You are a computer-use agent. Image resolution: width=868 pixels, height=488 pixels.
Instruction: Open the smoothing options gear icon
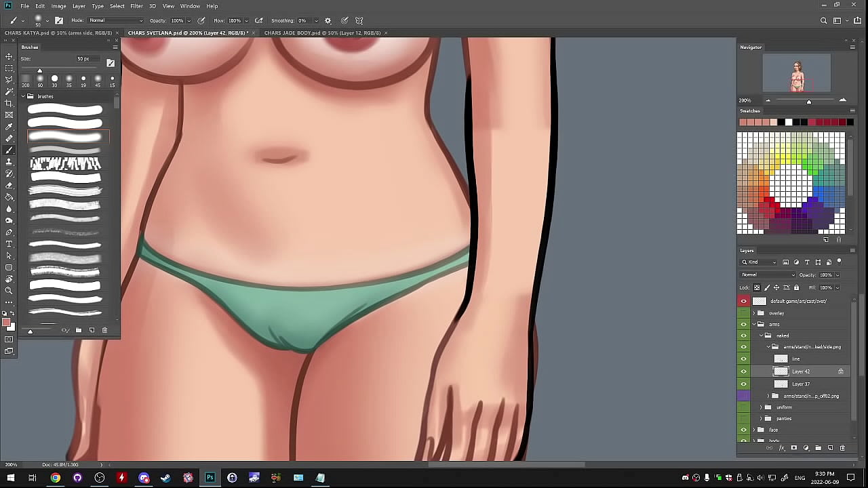coord(328,20)
